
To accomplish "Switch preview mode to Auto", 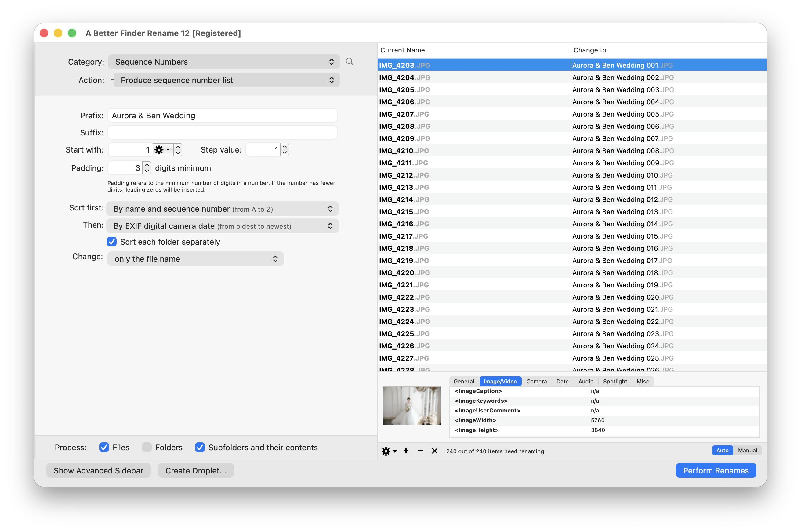I will tap(722, 450).
